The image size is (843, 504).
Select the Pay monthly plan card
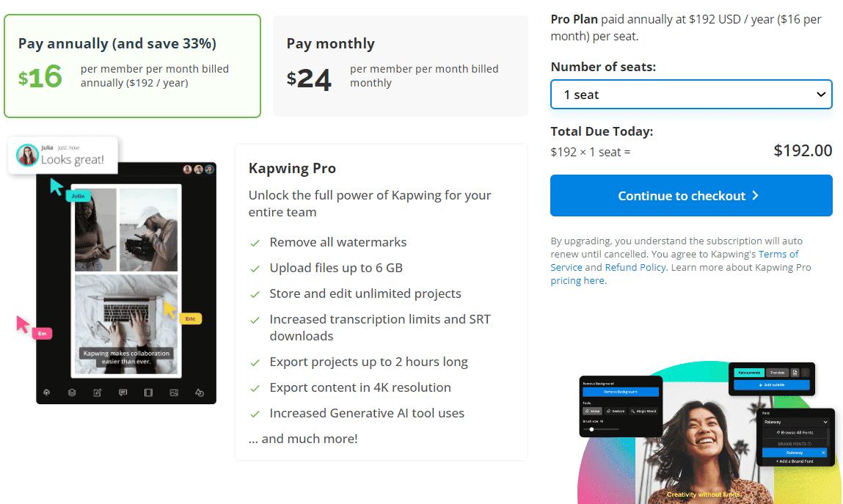400,65
